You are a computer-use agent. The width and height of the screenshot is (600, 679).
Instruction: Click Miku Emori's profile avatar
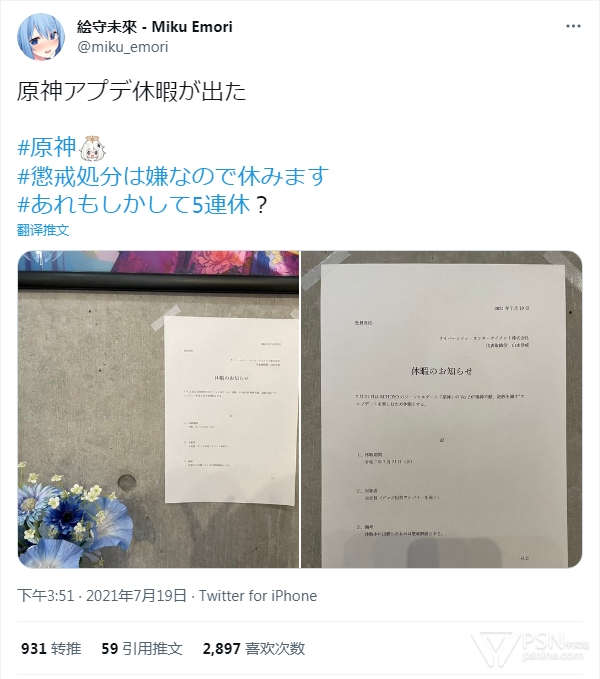[x=41, y=36]
